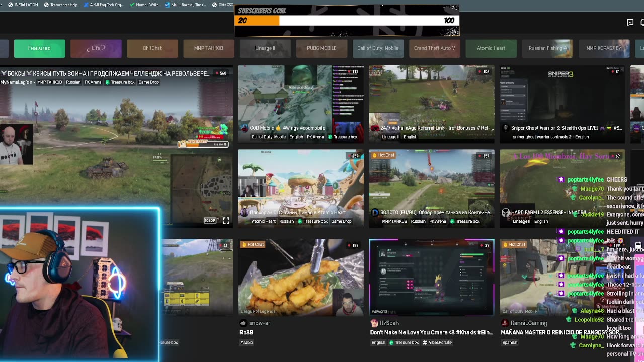The width and height of the screenshot is (644, 362).
Task: Click the Call of Duty: Mobile tag on COD stream
Action: [269, 137]
